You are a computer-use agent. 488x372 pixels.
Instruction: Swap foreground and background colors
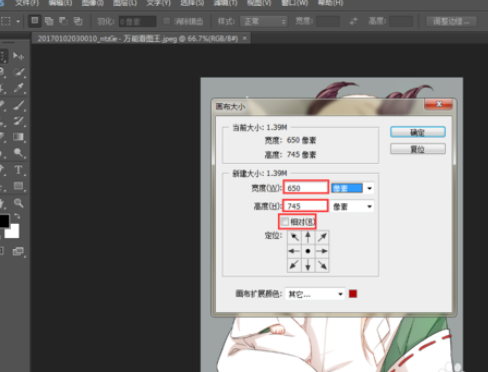click(x=17, y=216)
